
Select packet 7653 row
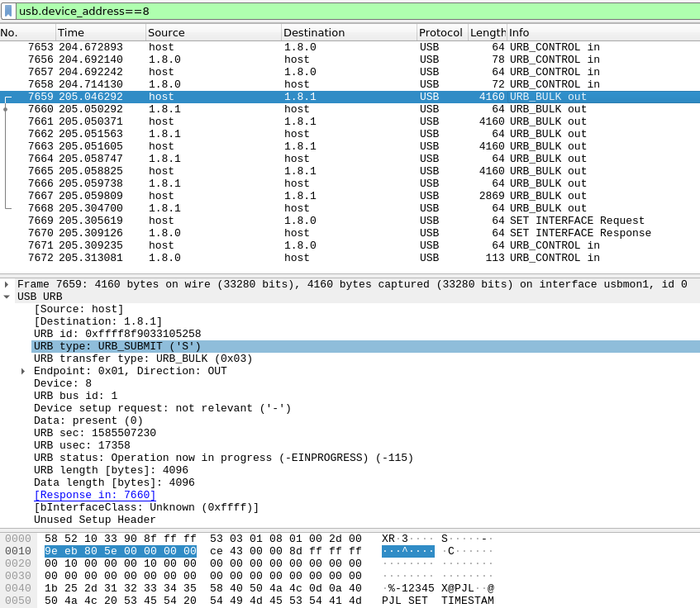(350, 47)
